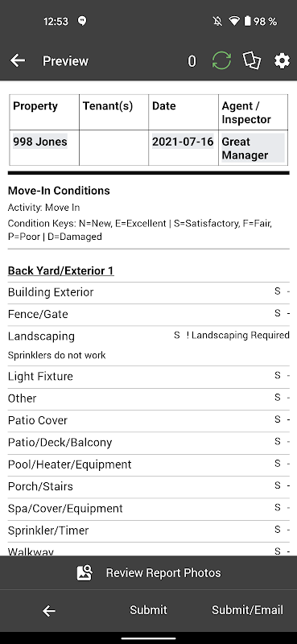
Task: Tap the bottom bar back arrow
Action: click(49, 611)
